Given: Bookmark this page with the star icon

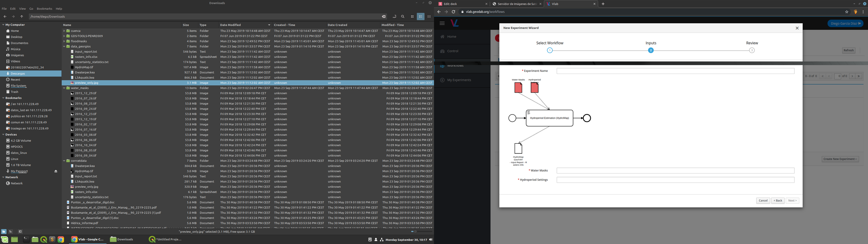Looking at the screenshot, I should click(846, 12).
